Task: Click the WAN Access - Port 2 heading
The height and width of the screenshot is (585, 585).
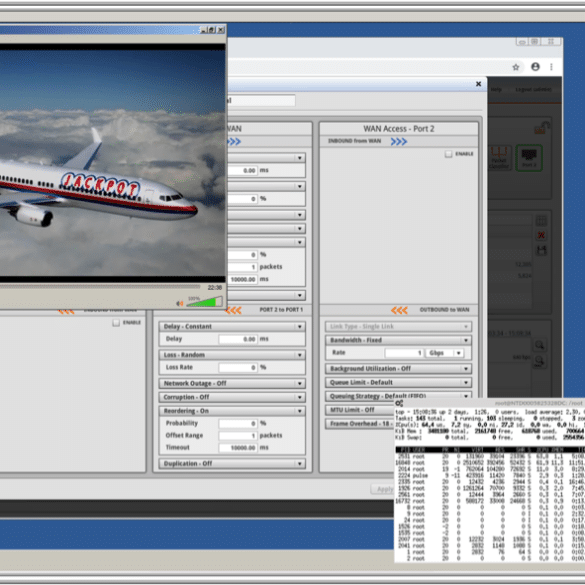Action: 398,129
